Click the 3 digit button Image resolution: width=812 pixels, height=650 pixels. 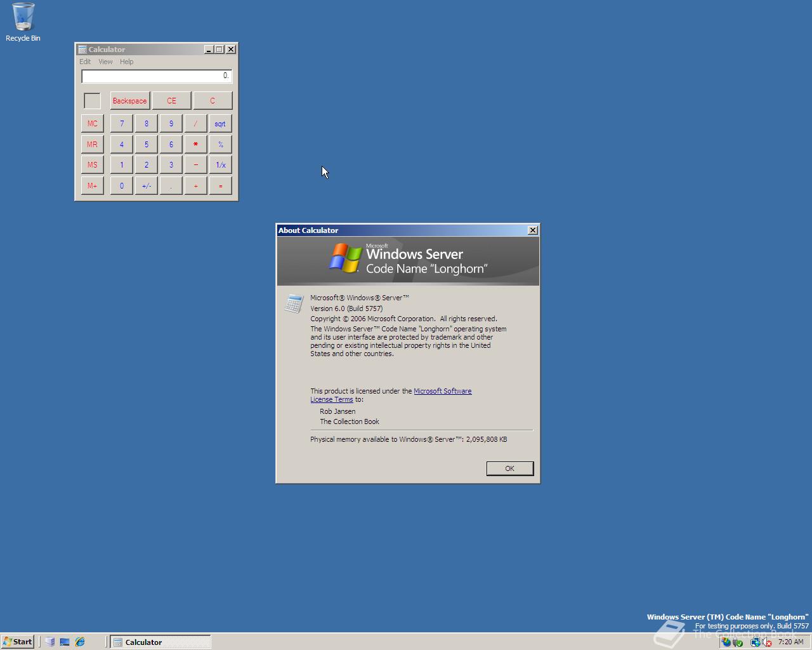coord(171,165)
